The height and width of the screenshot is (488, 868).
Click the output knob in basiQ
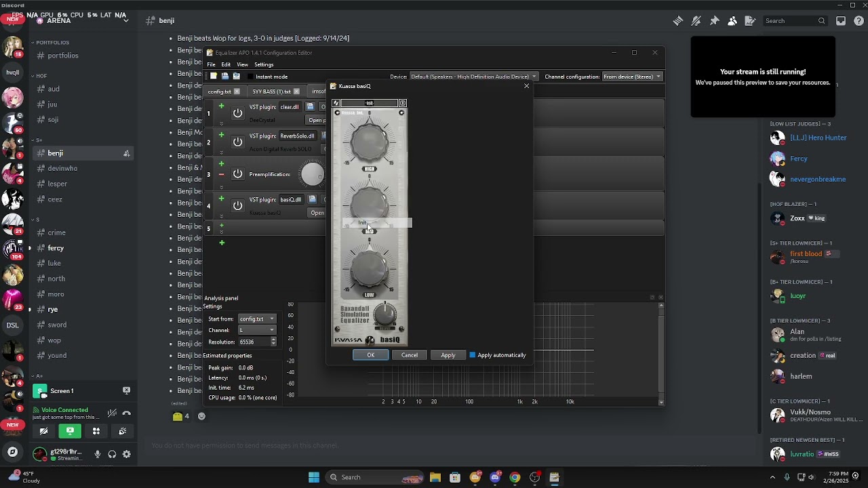pos(385,315)
